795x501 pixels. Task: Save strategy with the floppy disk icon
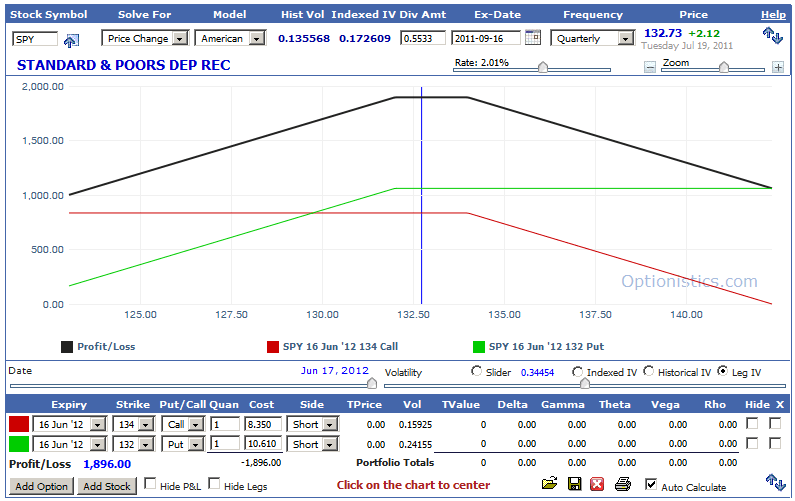[x=574, y=484]
